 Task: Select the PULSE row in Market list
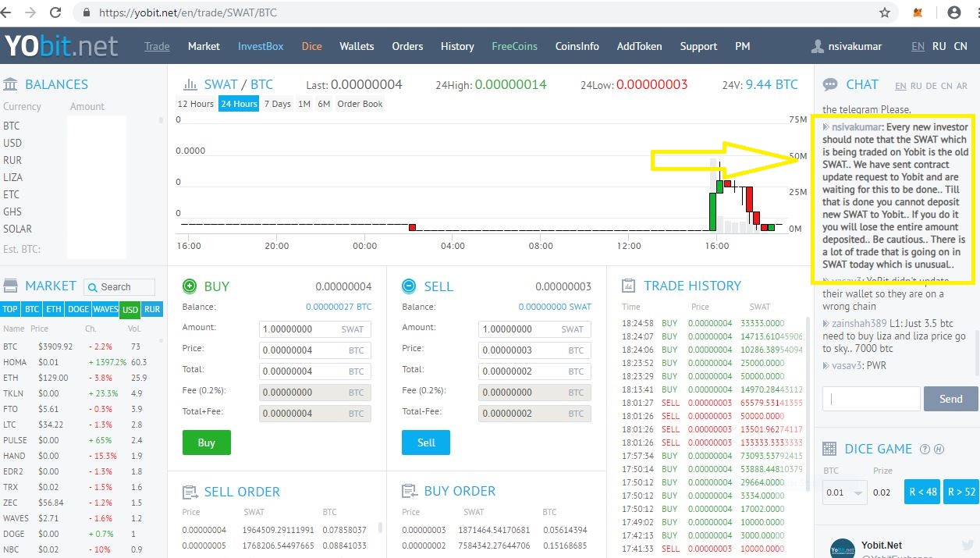click(80, 440)
